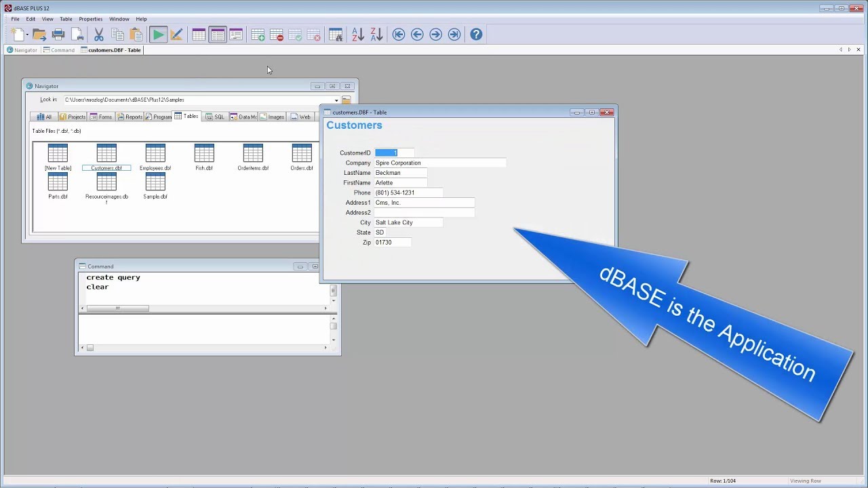This screenshot has height=488, width=868.
Task: Select the Web tab in Navigator
Action: pyautogui.click(x=301, y=117)
